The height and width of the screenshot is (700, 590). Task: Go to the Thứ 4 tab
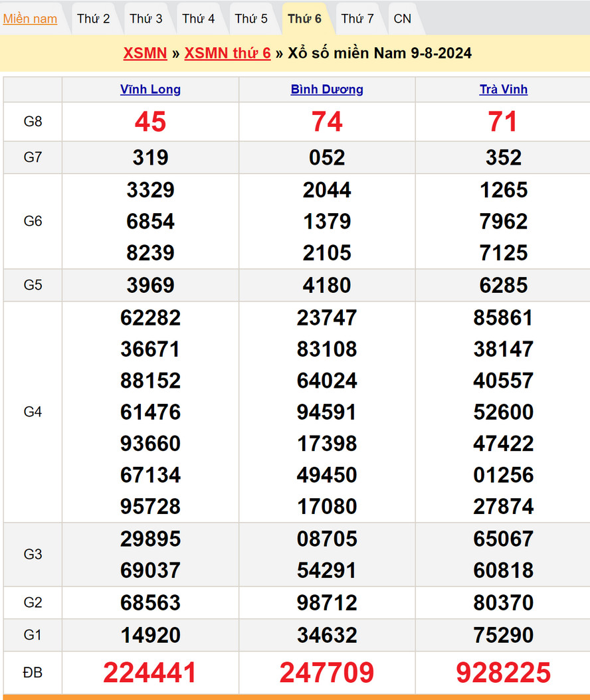199,19
